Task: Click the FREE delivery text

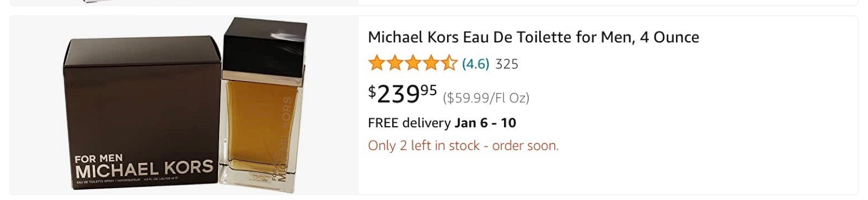Action: (x=409, y=123)
